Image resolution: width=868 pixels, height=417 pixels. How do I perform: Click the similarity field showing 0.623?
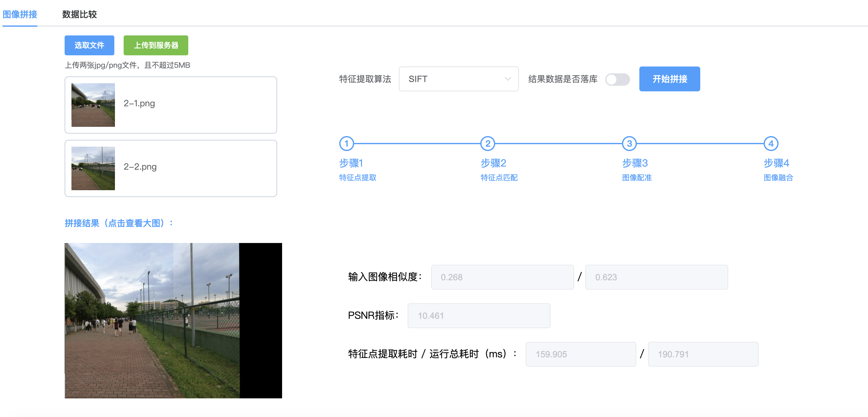(x=656, y=277)
